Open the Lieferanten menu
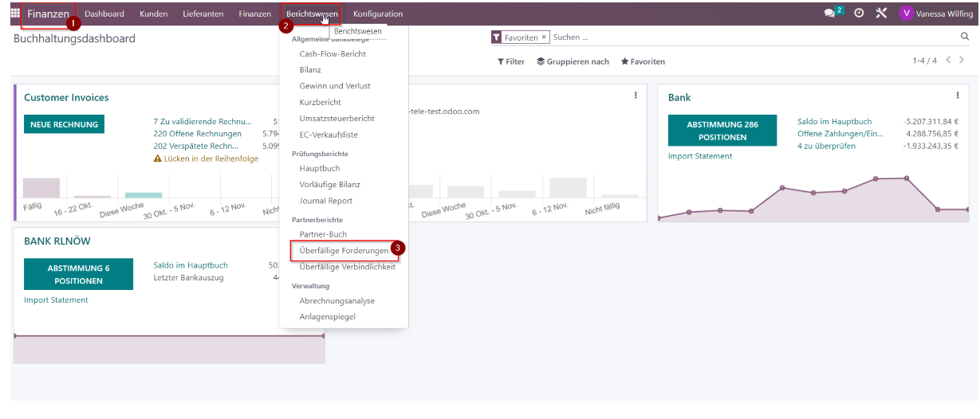 click(203, 14)
